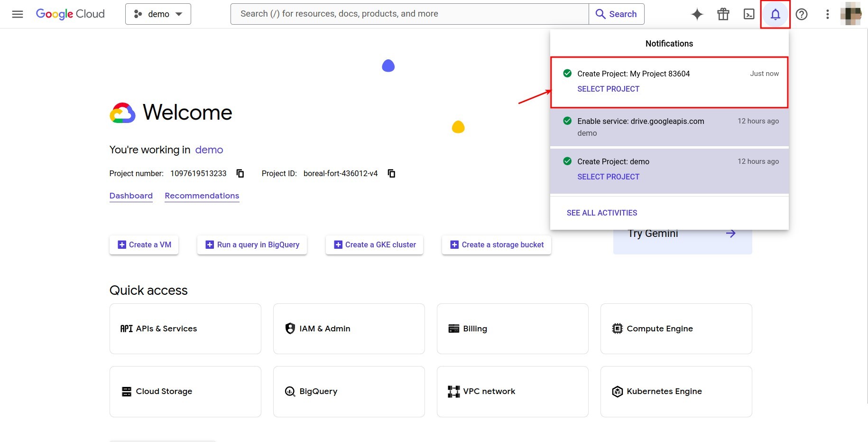
Task: Open the hamburger navigation menu
Action: pyautogui.click(x=17, y=14)
